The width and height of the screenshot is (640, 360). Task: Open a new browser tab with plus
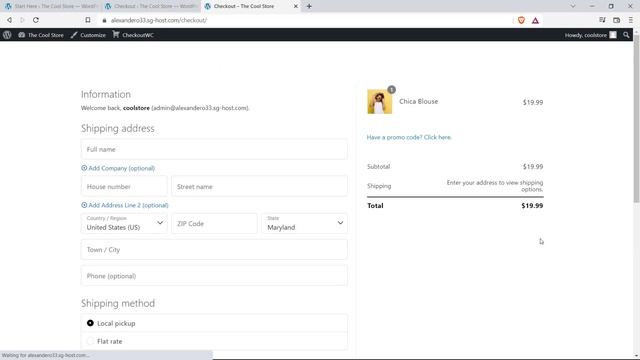pos(309,6)
